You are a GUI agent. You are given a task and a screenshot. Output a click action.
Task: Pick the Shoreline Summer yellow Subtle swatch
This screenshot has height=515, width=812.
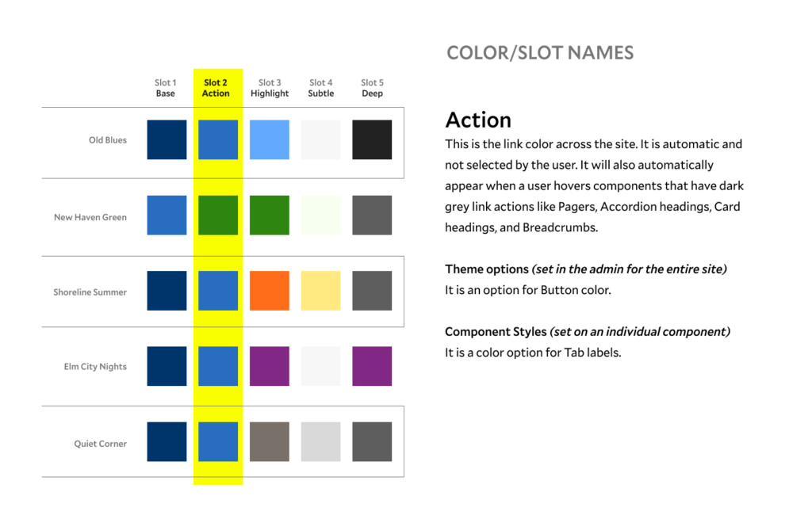pyautogui.click(x=320, y=291)
